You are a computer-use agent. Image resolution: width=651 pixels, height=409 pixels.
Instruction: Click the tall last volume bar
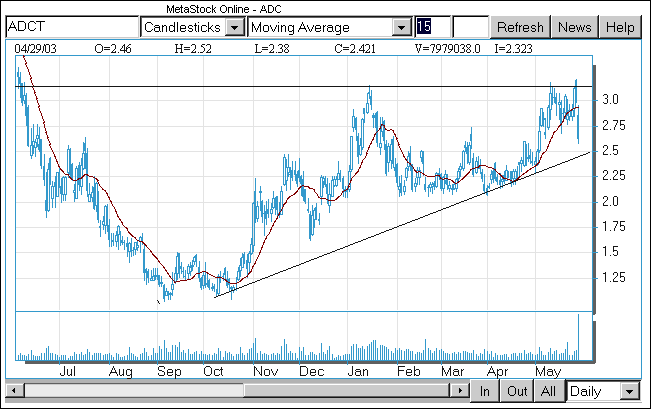click(578, 337)
